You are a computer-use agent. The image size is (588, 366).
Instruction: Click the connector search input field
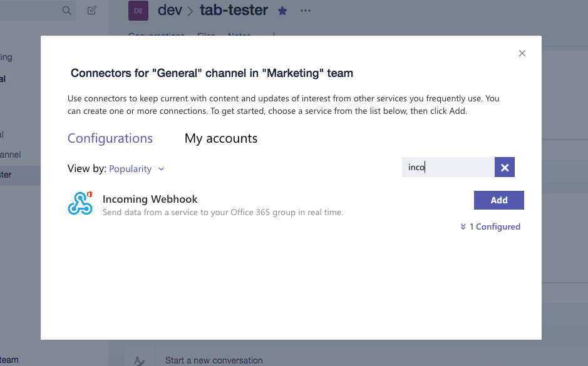coord(448,167)
